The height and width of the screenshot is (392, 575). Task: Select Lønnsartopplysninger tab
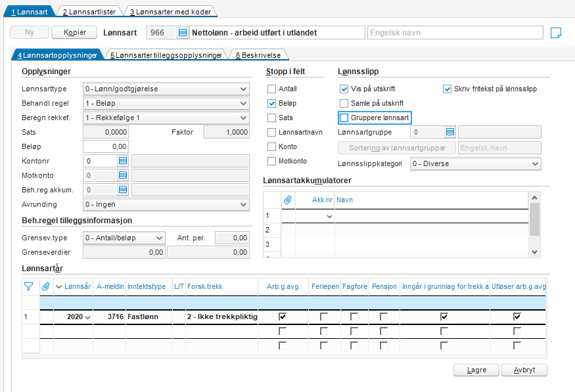[x=58, y=55]
